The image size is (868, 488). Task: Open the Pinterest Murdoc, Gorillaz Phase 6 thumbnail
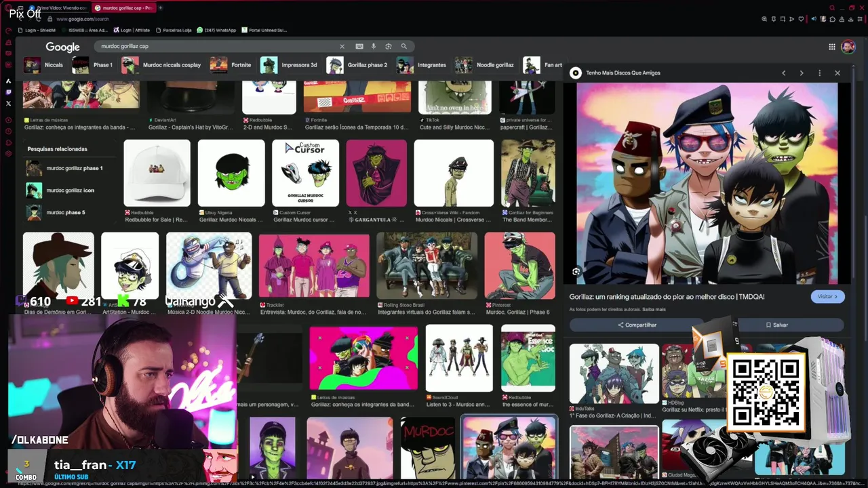[520, 266]
